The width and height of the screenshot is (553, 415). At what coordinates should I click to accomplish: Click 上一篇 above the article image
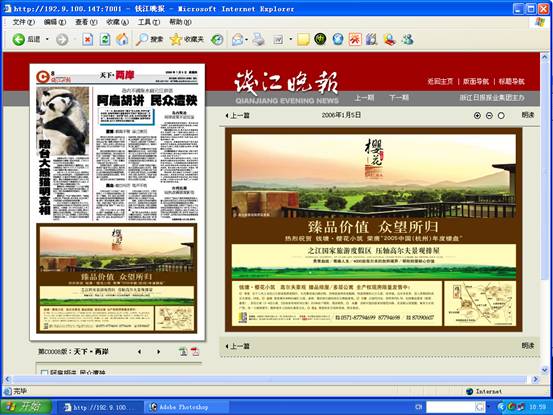pyautogui.click(x=237, y=115)
